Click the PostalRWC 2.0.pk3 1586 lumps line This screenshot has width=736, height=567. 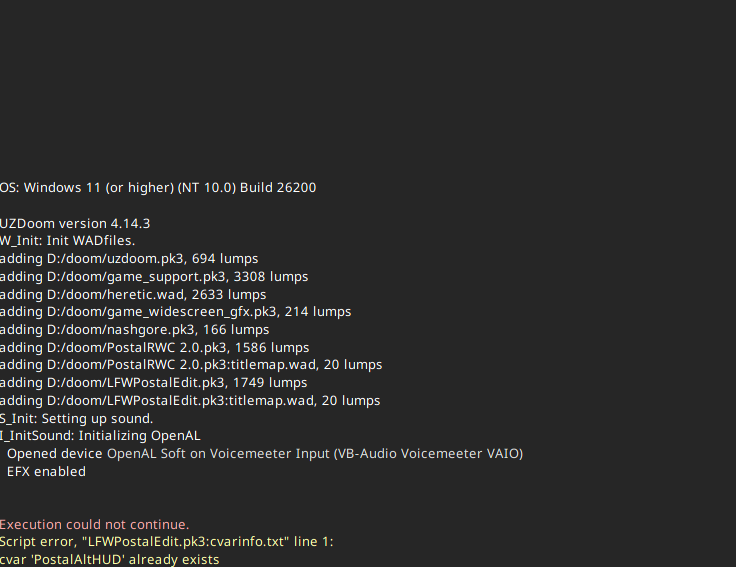(155, 347)
